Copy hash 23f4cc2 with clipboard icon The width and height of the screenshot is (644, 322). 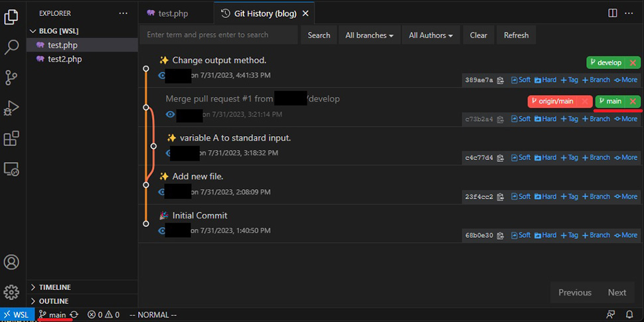click(500, 197)
